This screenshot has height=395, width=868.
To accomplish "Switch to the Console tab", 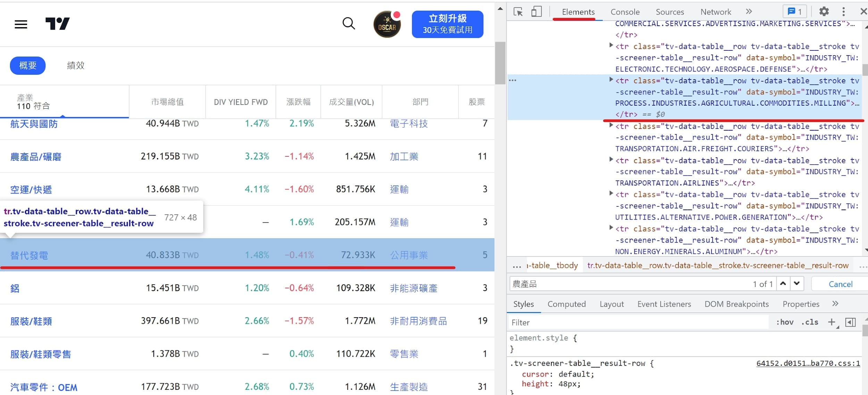I will click(x=625, y=12).
